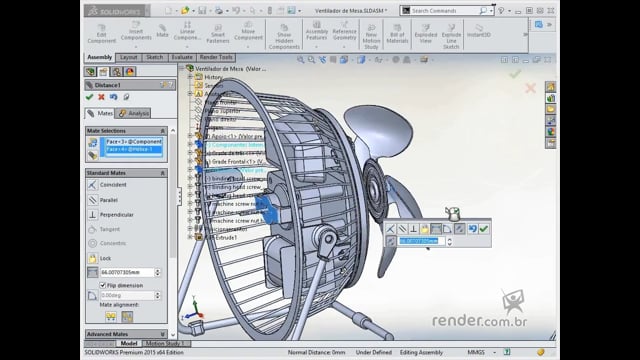Select Aligned mate alignment button
The image size is (640, 360).
tap(111, 316)
